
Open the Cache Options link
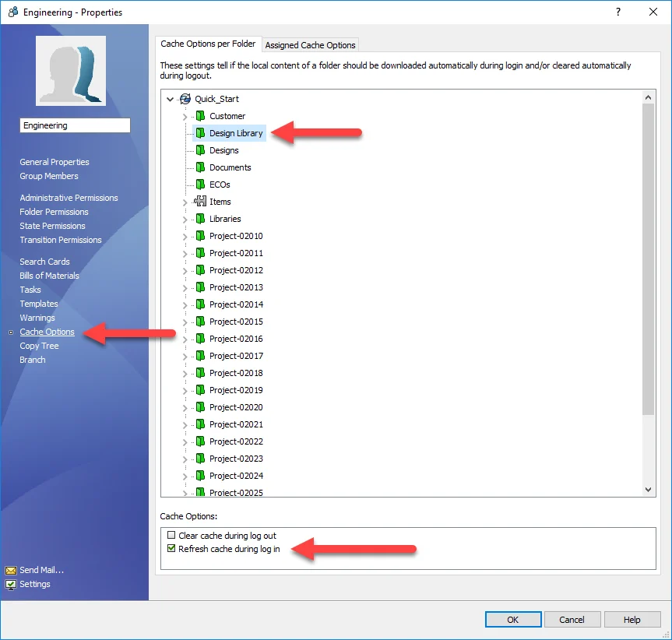pos(47,332)
